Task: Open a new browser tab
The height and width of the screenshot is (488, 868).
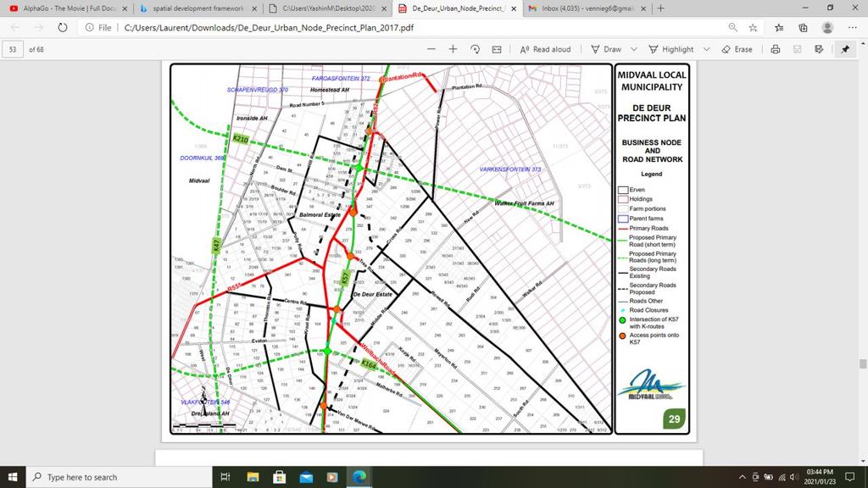Action: (x=661, y=8)
